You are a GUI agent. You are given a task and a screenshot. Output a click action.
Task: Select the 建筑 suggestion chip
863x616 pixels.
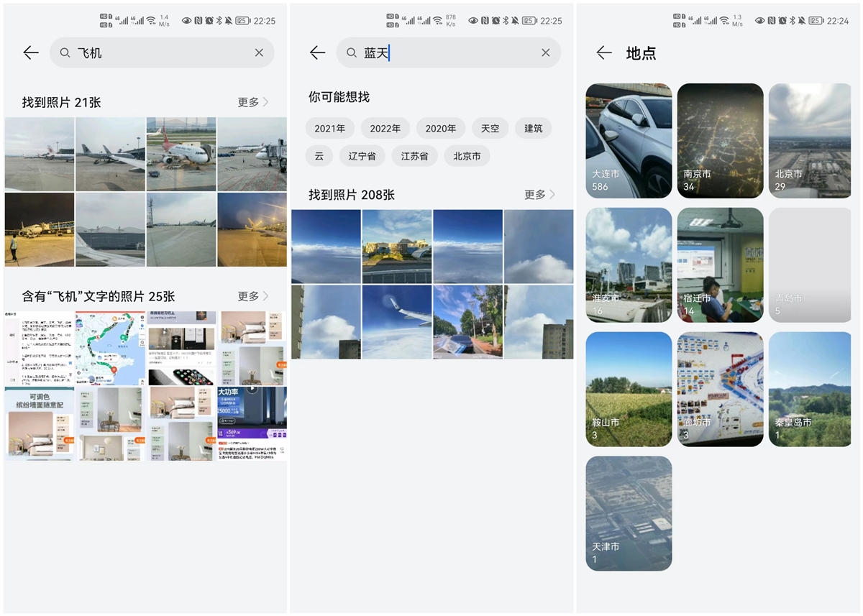[533, 128]
